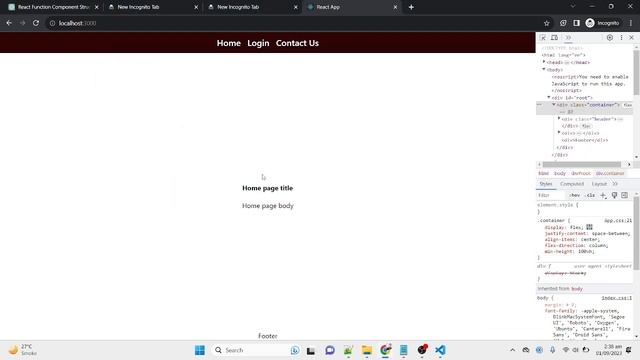Switch to the Computed tab
This screenshot has height=360, width=640.
coord(572,184)
